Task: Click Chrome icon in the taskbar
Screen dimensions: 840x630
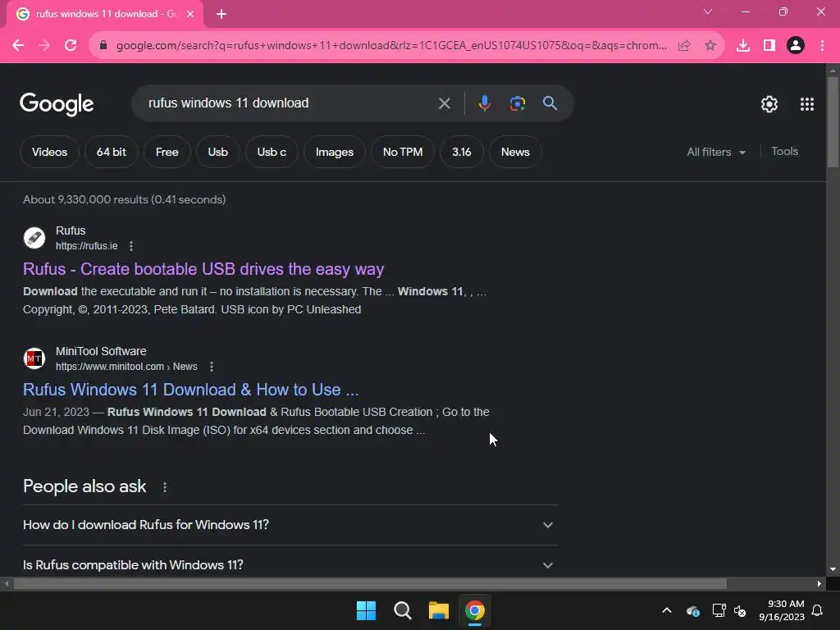Action: coord(475,610)
